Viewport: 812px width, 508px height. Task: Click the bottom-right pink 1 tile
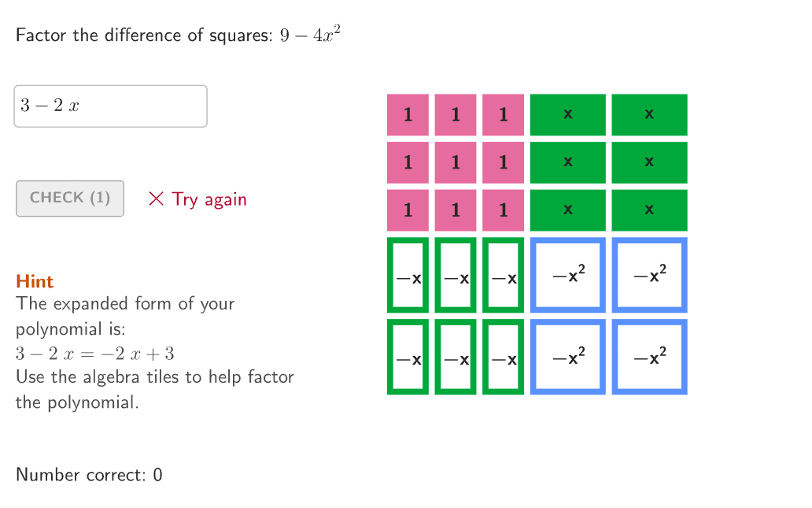(503, 210)
